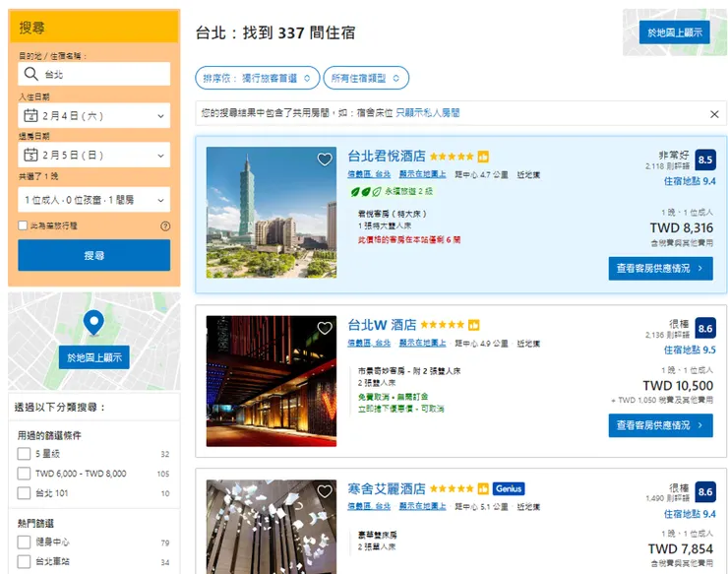Click 住宿地點 9.5 under 台北W 酒店
This screenshot has height=574, width=728.
pyautogui.click(x=690, y=350)
